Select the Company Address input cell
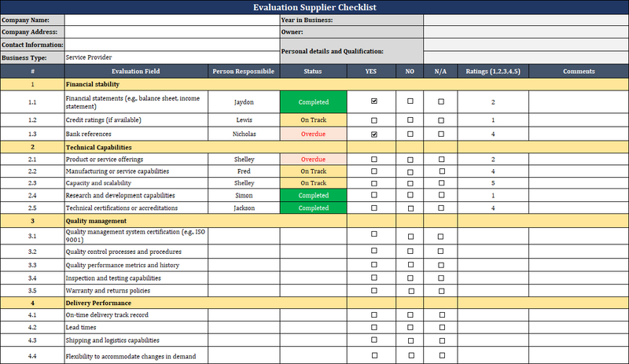The height and width of the screenshot is (364, 629). 172,31
